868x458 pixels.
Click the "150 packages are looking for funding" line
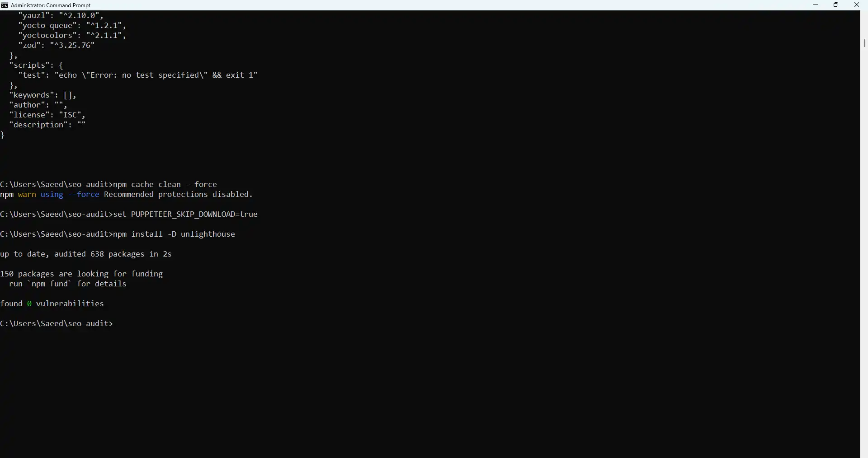pos(81,274)
